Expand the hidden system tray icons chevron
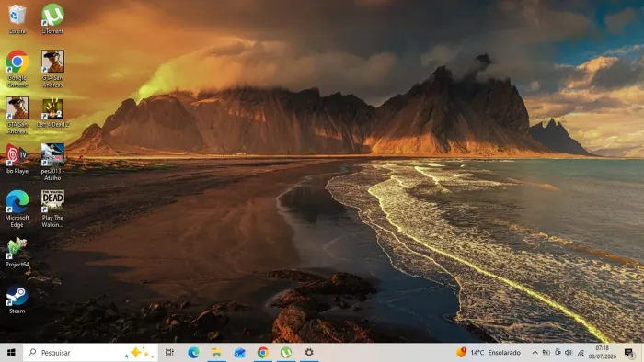 (535, 353)
